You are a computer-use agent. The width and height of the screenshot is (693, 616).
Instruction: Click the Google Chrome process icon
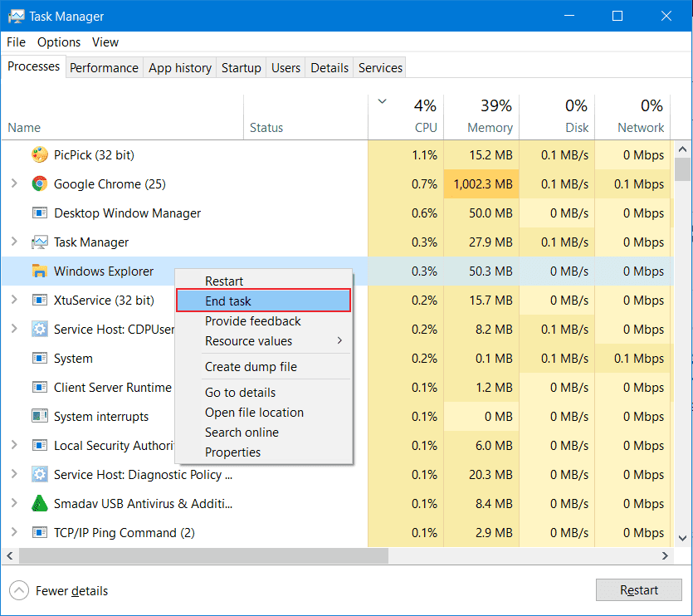pyautogui.click(x=39, y=183)
